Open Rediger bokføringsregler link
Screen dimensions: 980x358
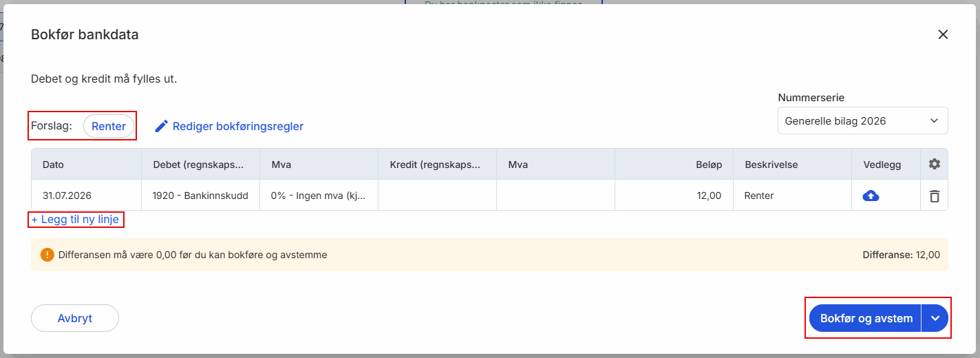tap(238, 126)
